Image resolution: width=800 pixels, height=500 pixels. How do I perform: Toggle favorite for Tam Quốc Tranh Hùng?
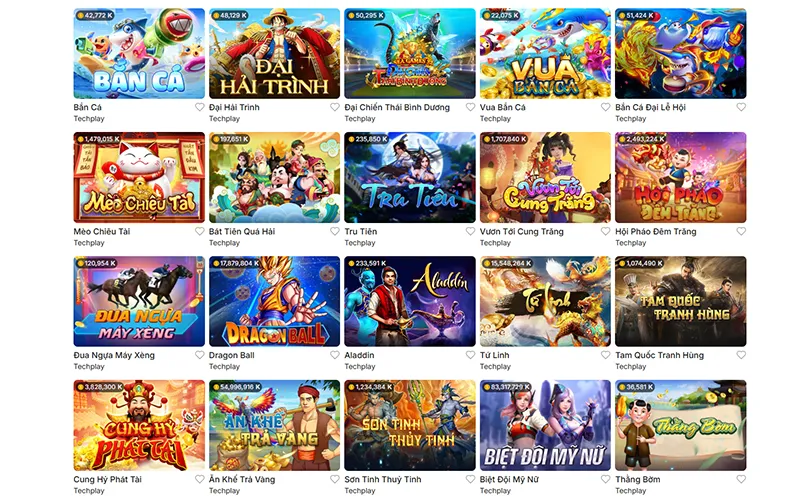pos(741,355)
